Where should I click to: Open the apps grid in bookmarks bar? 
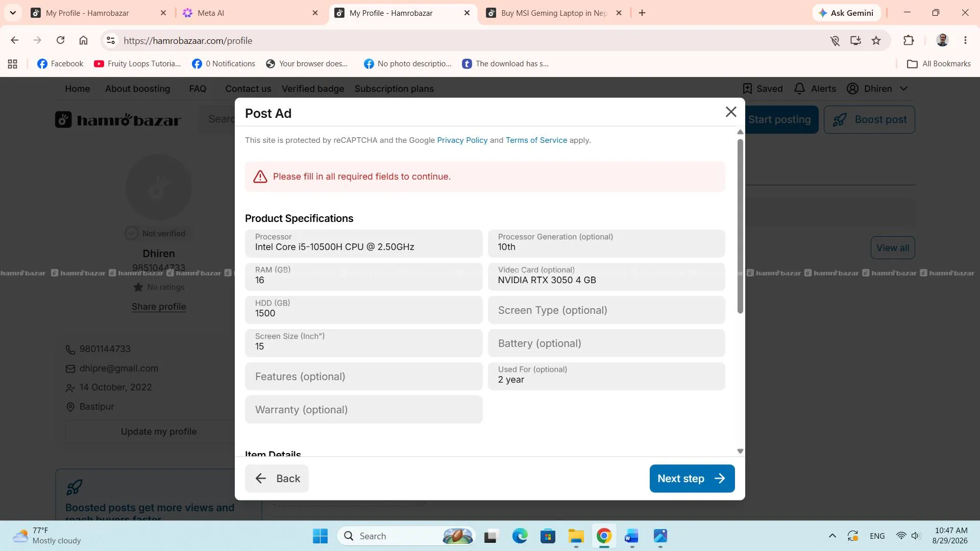13,64
